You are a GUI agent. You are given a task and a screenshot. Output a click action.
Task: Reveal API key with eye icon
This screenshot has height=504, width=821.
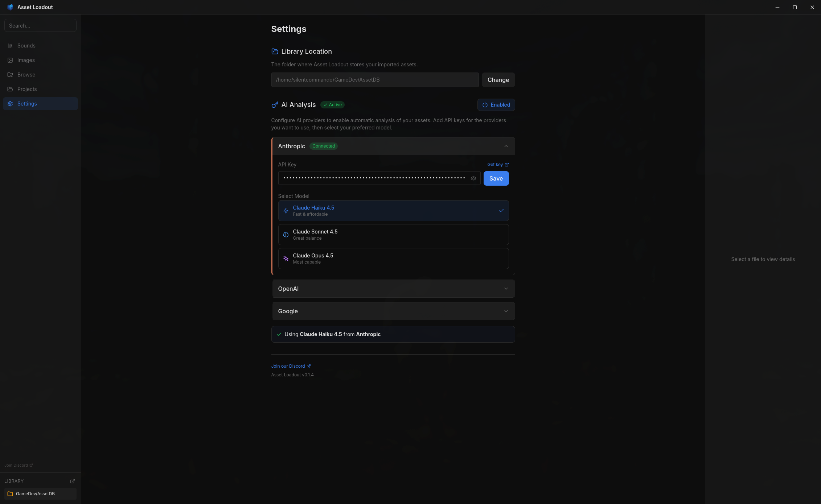click(x=473, y=178)
